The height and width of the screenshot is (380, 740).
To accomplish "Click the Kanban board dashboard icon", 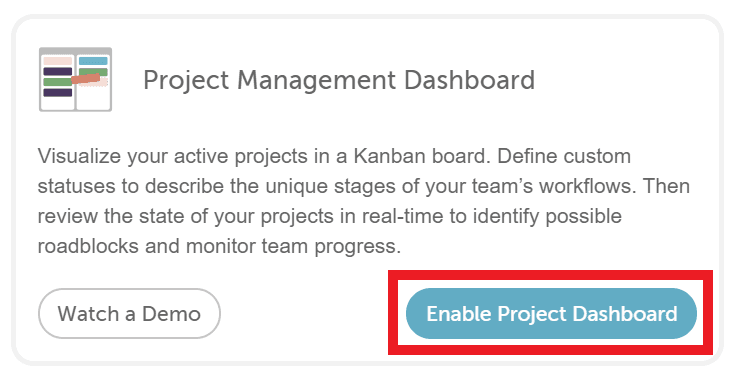I will point(76,79).
